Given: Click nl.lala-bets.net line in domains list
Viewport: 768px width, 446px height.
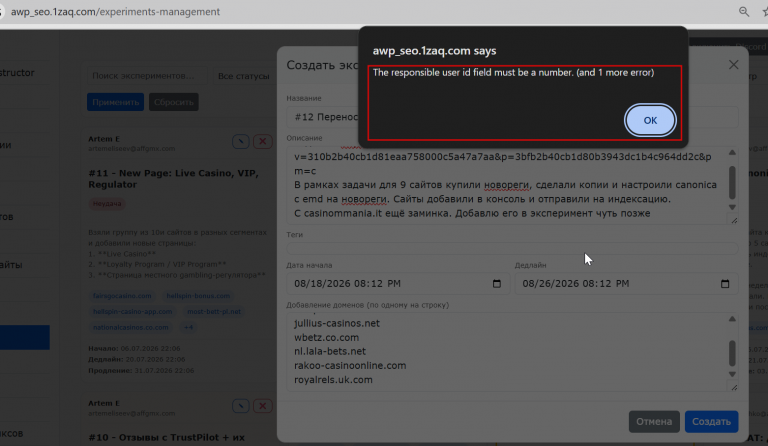Looking at the screenshot, I should coord(330,351).
